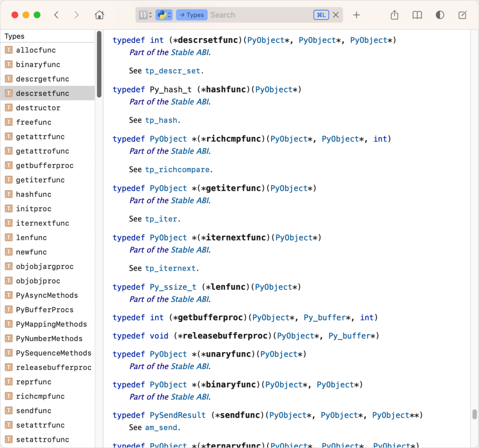The width and height of the screenshot is (479, 448).
Task: Click the Types search filter token
Action: point(191,15)
